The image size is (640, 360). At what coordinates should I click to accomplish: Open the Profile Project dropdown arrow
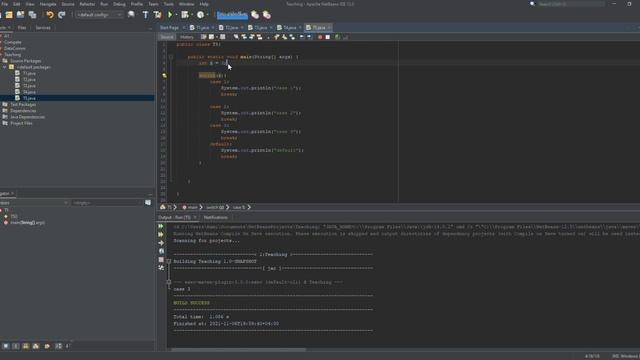[207, 15]
